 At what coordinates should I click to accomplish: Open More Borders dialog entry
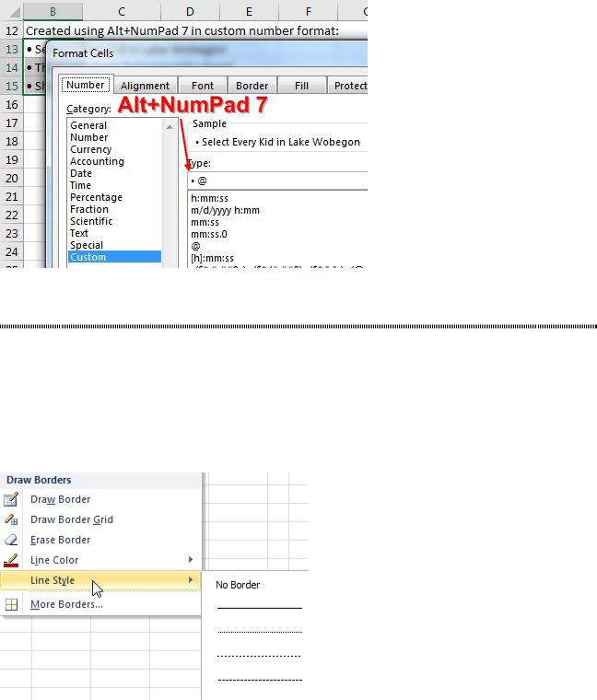click(100, 604)
